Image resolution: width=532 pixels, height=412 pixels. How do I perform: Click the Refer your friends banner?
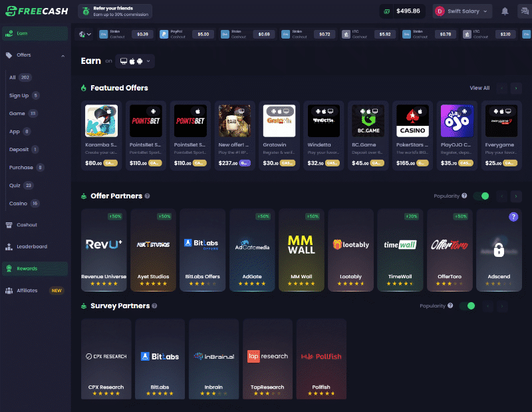click(115, 11)
